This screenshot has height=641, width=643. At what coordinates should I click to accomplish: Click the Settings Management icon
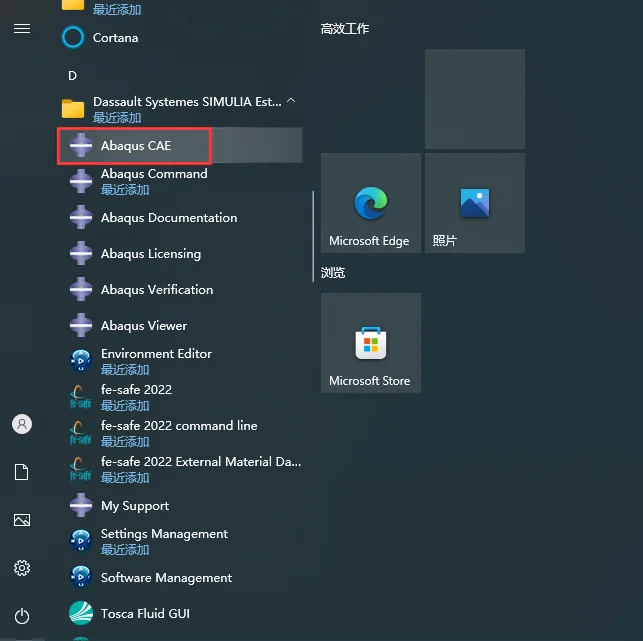pyautogui.click(x=81, y=541)
